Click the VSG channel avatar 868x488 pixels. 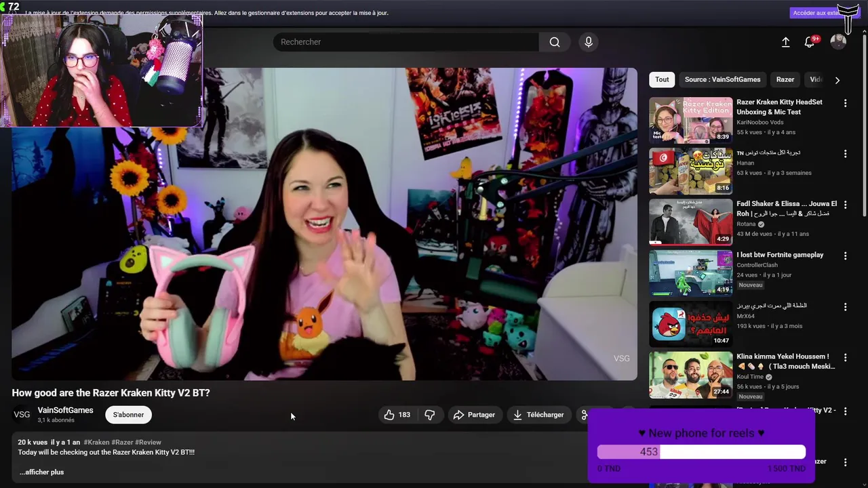click(x=22, y=415)
